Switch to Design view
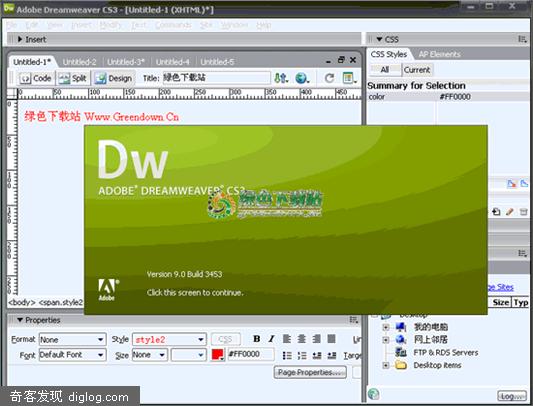Viewport: 533px width, 406px height. [x=114, y=79]
